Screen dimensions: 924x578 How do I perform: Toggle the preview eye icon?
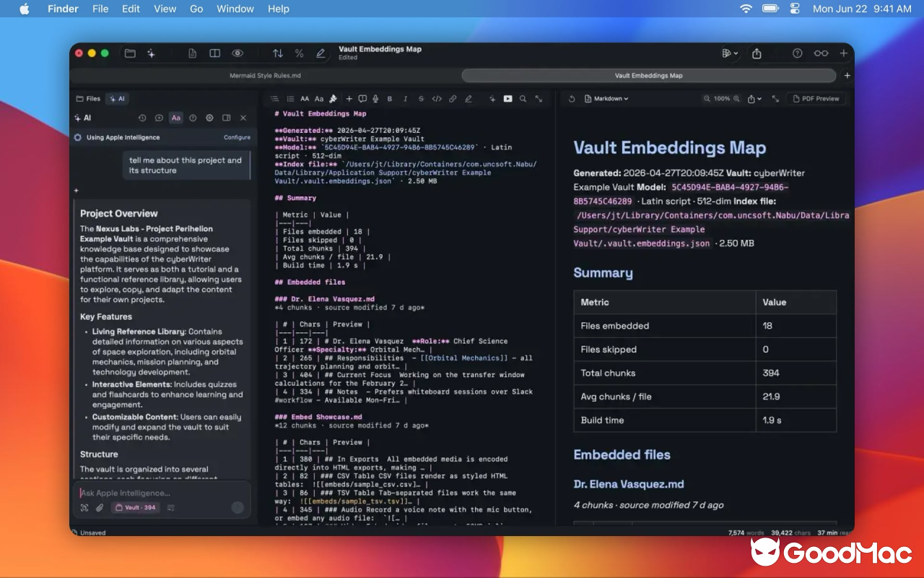[x=237, y=53]
